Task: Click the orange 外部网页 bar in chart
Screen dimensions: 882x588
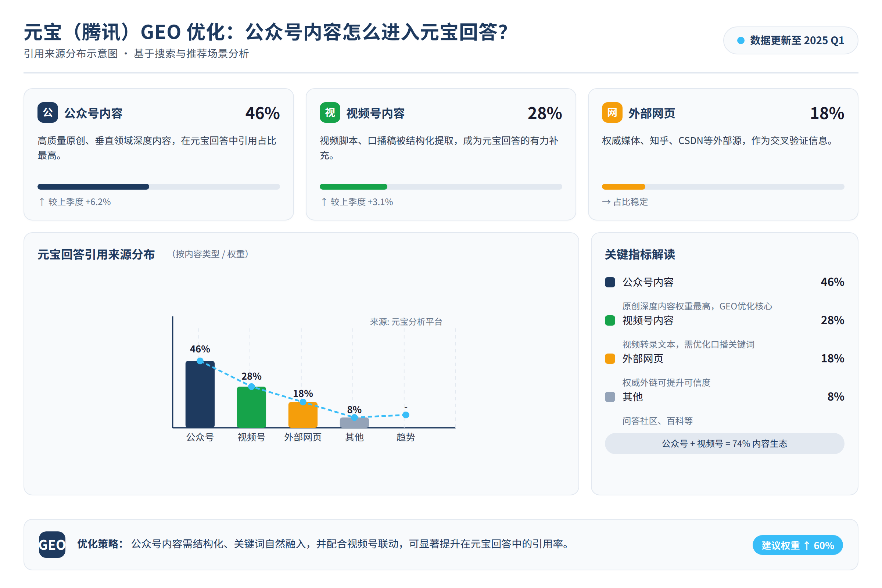Action: pos(303,415)
